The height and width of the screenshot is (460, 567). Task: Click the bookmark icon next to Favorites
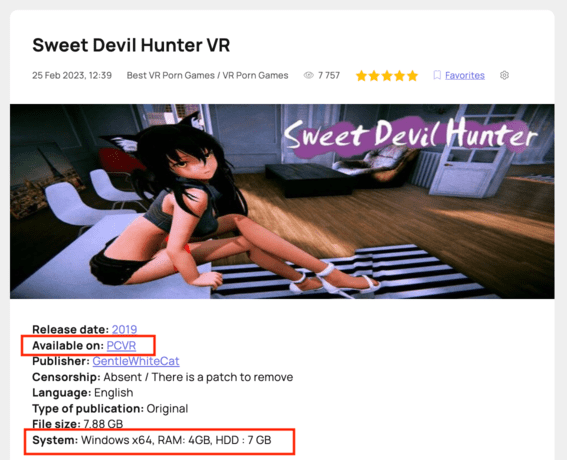437,75
